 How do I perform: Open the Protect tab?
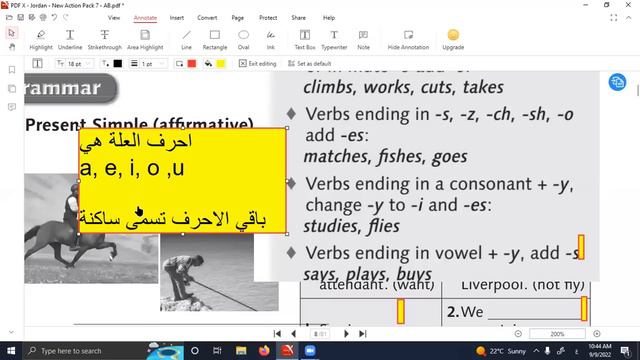click(268, 18)
